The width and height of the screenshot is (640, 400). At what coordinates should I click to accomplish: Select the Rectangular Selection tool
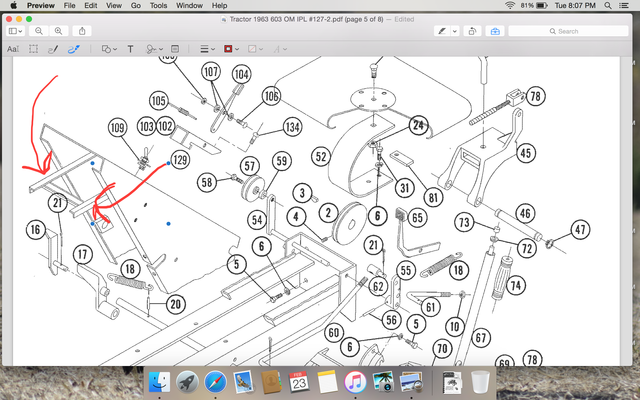click(33, 49)
